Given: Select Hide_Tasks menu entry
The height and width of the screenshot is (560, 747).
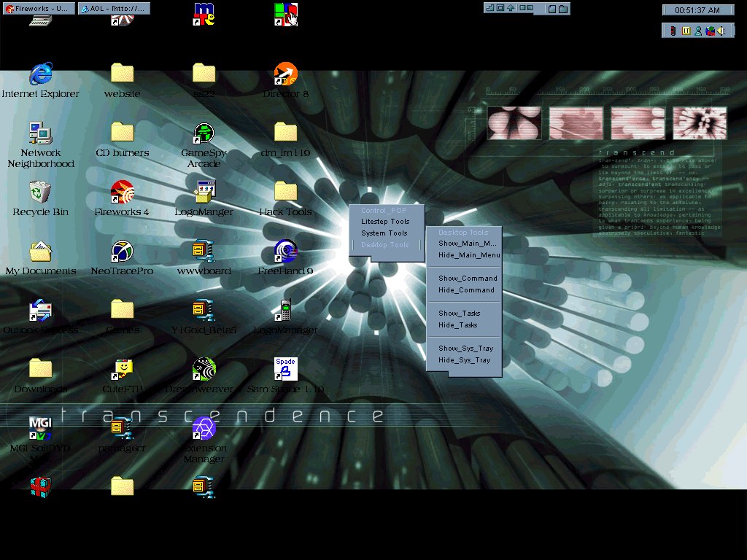Looking at the screenshot, I should coord(458,325).
